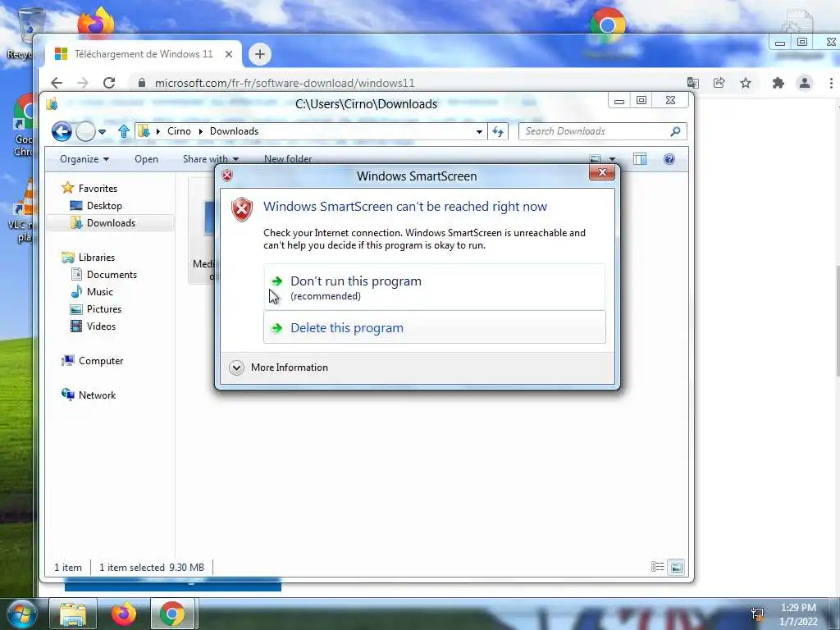Close the Téléchargement de Windows 11 tab
The width and height of the screenshot is (840, 630).
(x=229, y=54)
